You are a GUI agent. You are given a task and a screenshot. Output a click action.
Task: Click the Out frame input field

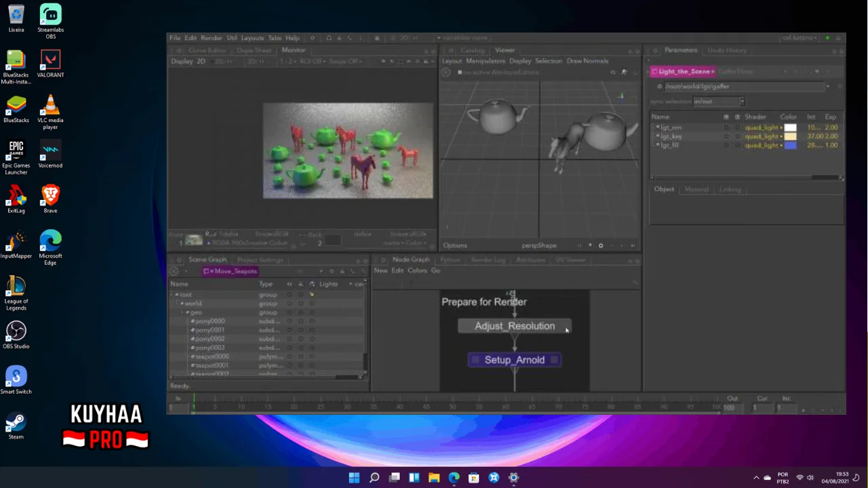732,407
